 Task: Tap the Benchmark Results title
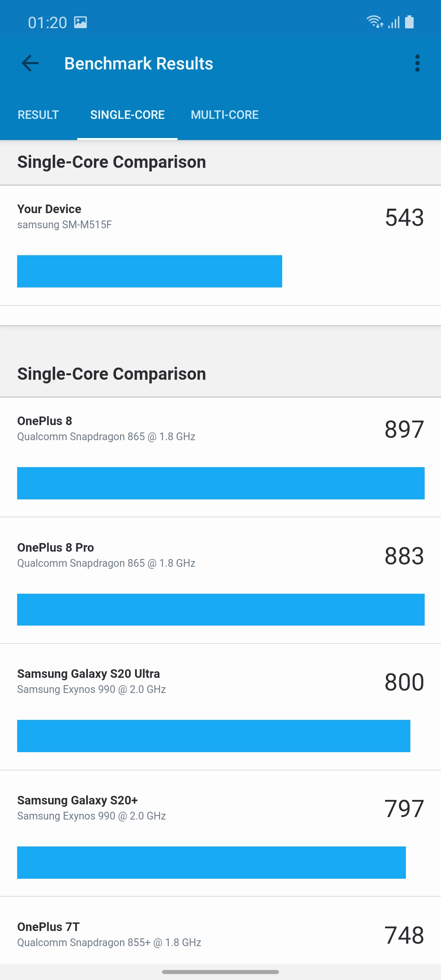(x=139, y=63)
